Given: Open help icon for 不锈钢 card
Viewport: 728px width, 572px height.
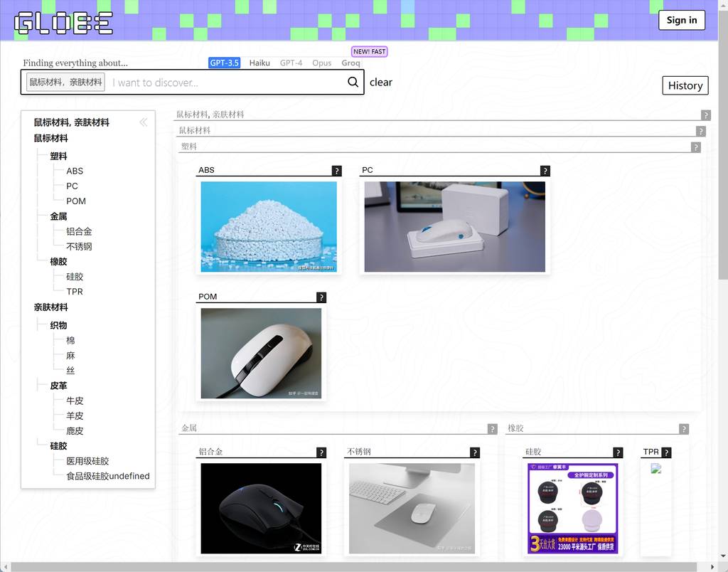Looking at the screenshot, I should coord(475,452).
